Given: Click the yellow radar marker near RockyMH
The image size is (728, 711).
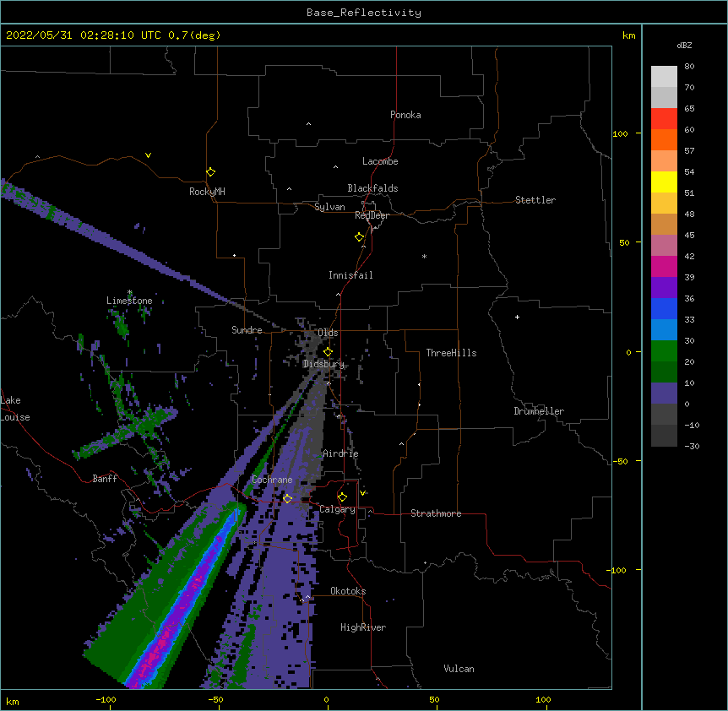Looking at the screenshot, I should 210,171.
